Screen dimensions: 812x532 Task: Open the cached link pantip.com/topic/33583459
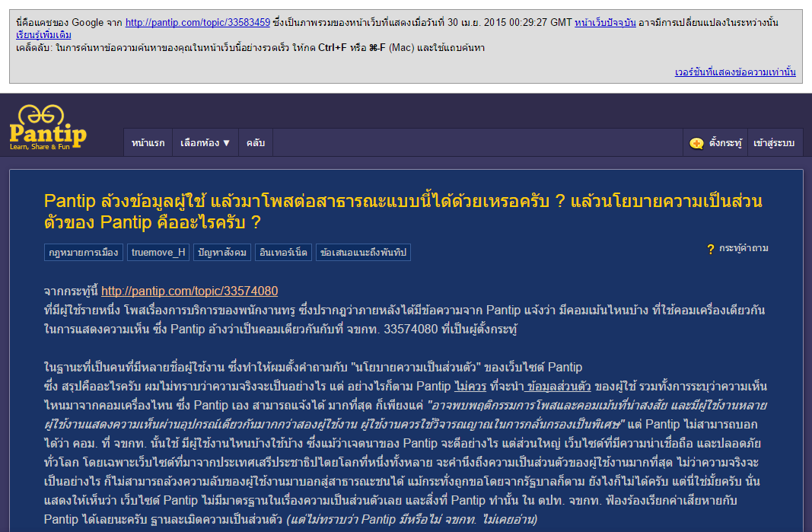pos(198,22)
